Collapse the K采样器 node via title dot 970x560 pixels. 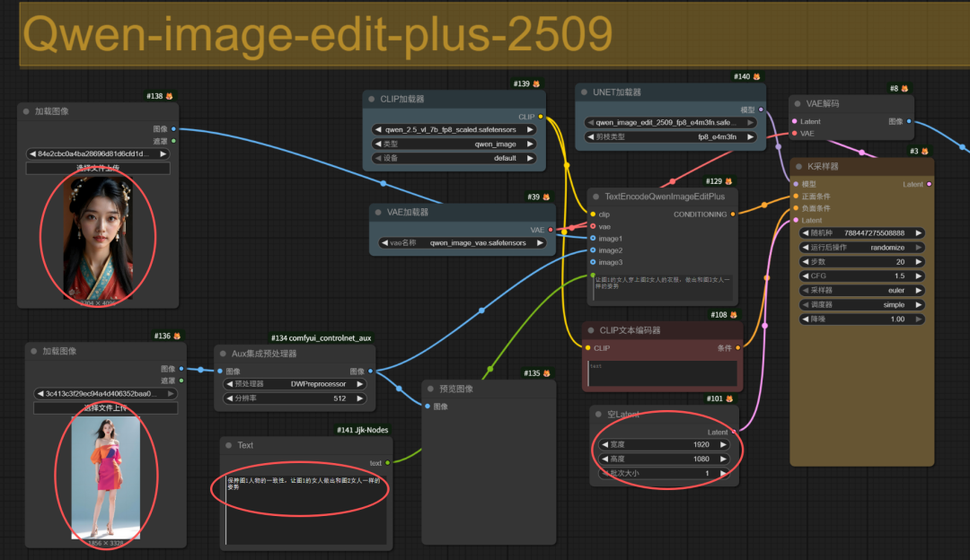798,166
